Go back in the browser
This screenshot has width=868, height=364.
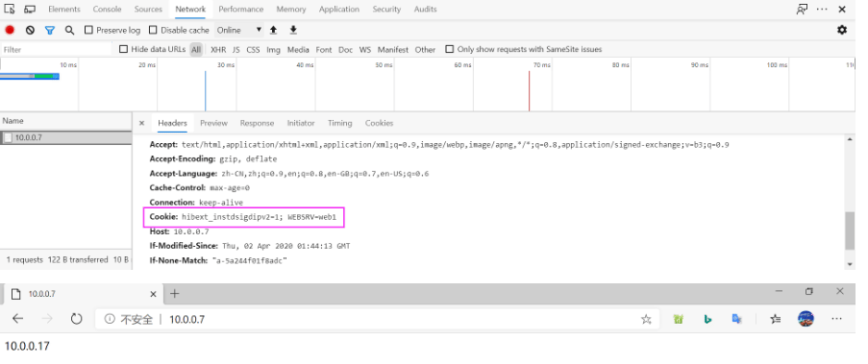pos(17,319)
